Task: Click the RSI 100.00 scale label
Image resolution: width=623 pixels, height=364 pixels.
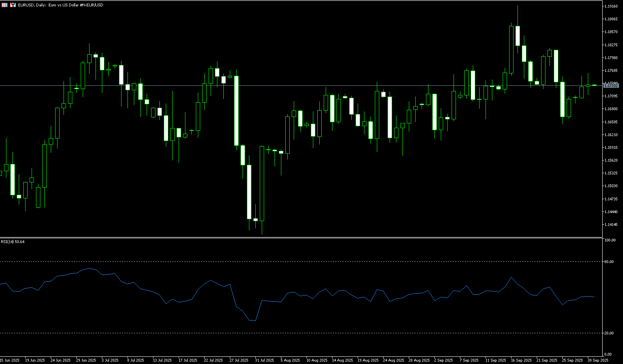Action: click(x=610, y=240)
